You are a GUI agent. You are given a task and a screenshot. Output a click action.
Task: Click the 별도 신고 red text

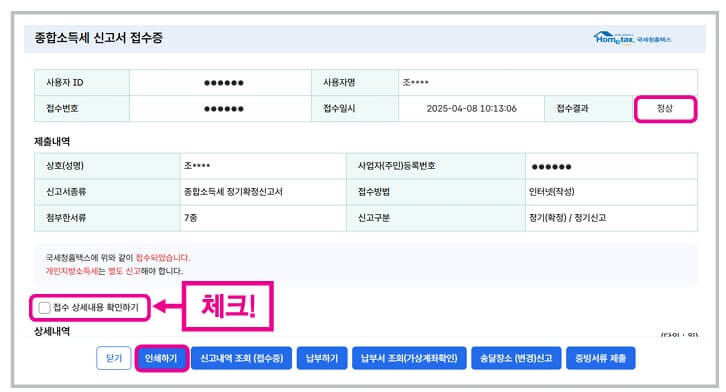tap(124, 271)
